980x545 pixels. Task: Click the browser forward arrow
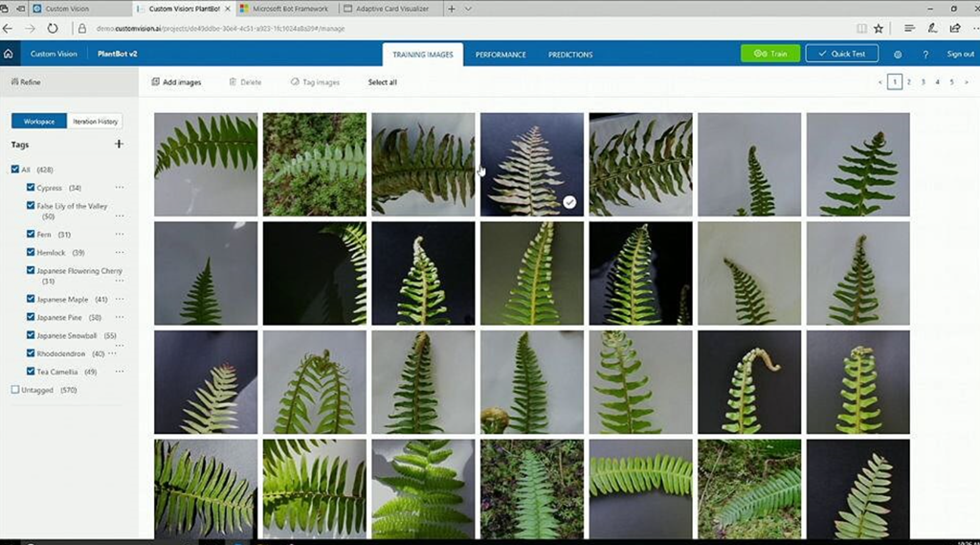30,28
